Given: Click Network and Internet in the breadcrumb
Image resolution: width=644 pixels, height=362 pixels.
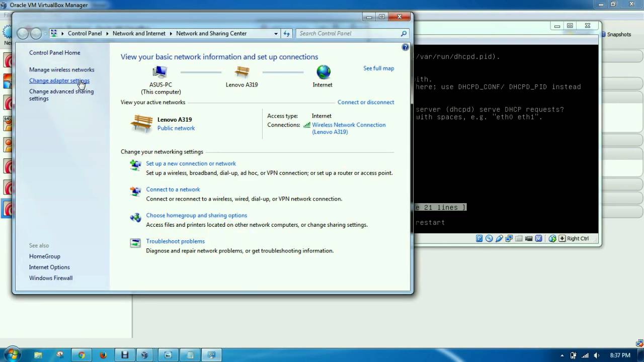Looking at the screenshot, I should 139,34.
